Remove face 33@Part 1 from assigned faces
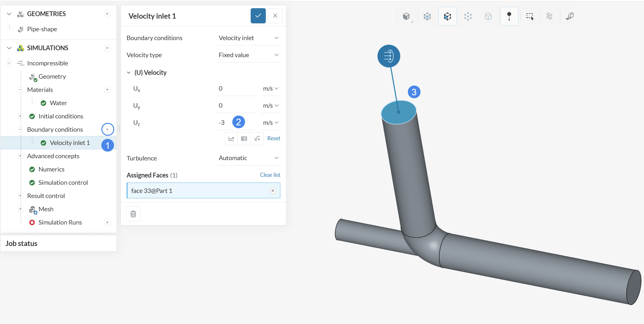Image resolution: width=644 pixels, height=324 pixels. point(273,190)
